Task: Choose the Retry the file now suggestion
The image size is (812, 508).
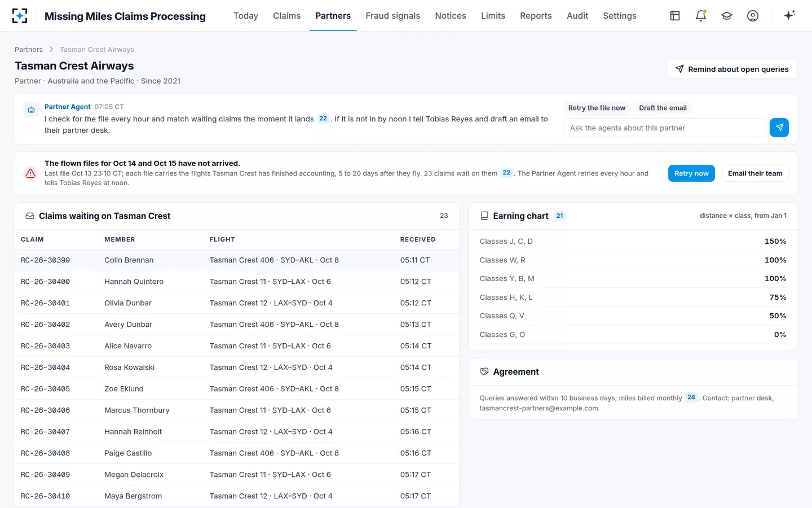Action: (x=597, y=108)
